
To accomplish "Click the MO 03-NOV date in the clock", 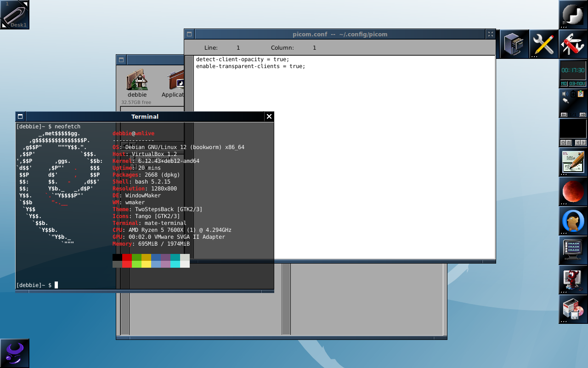I will click(x=573, y=84).
